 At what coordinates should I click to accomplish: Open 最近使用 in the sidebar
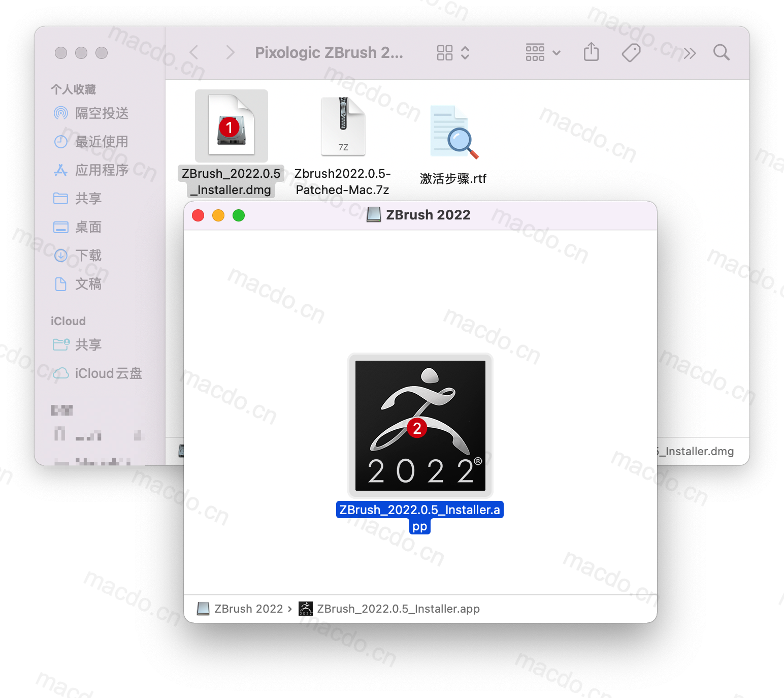point(102,142)
